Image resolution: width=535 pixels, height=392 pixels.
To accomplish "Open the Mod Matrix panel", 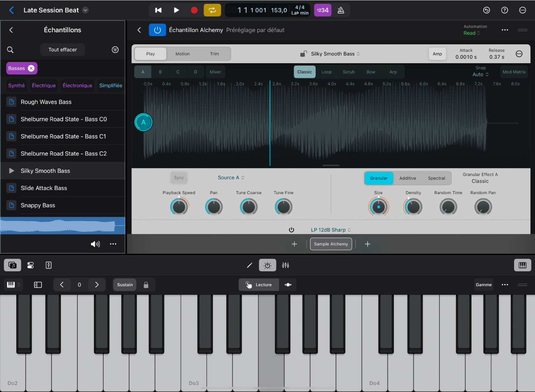I will (514, 71).
